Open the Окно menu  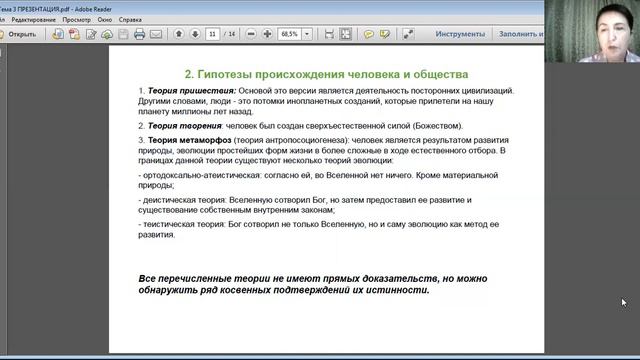[105, 20]
